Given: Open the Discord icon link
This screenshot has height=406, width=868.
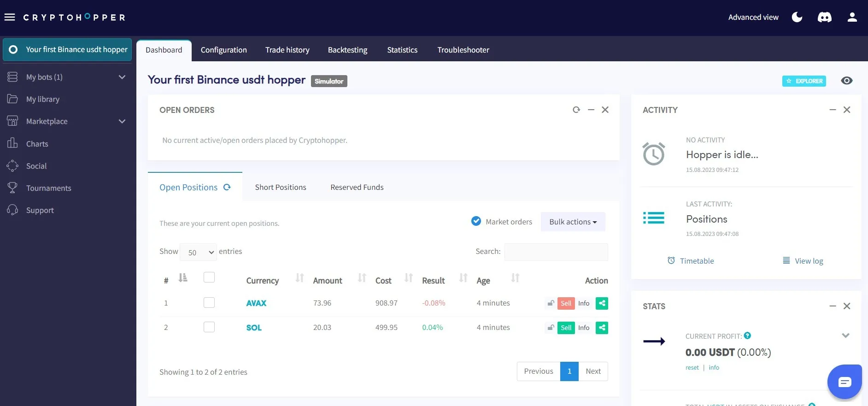Looking at the screenshot, I should [x=825, y=18].
